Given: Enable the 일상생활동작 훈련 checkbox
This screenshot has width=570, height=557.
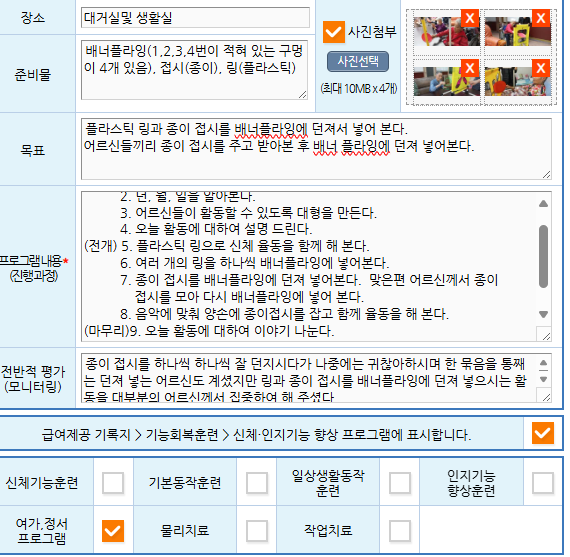Looking at the screenshot, I should pos(400,482).
